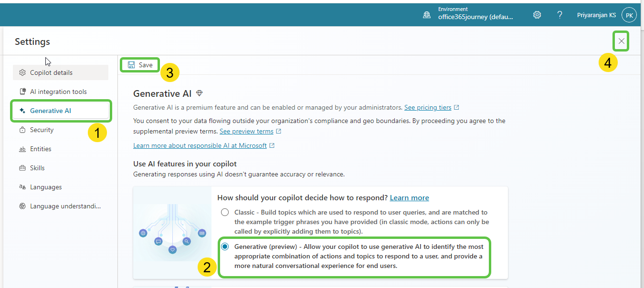Open the help question mark icon

560,14
